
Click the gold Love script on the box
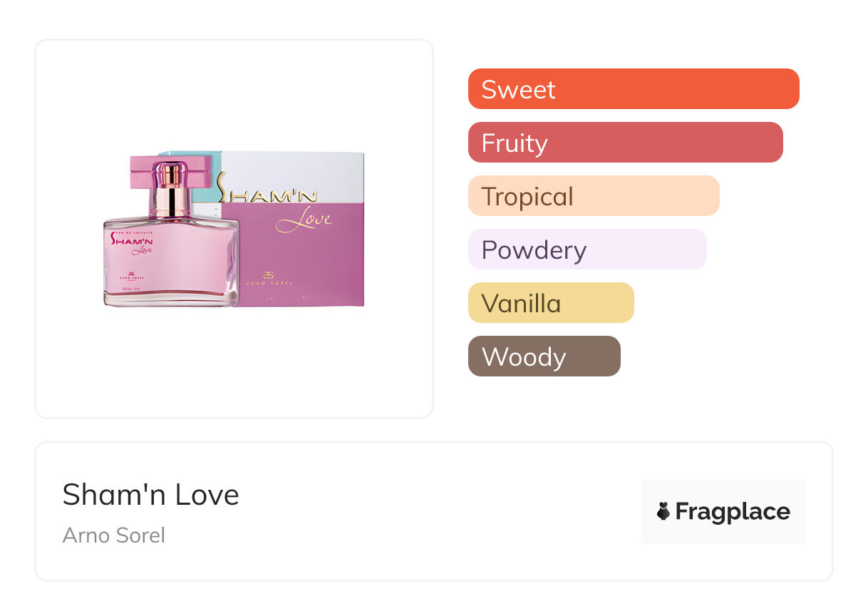(304, 220)
